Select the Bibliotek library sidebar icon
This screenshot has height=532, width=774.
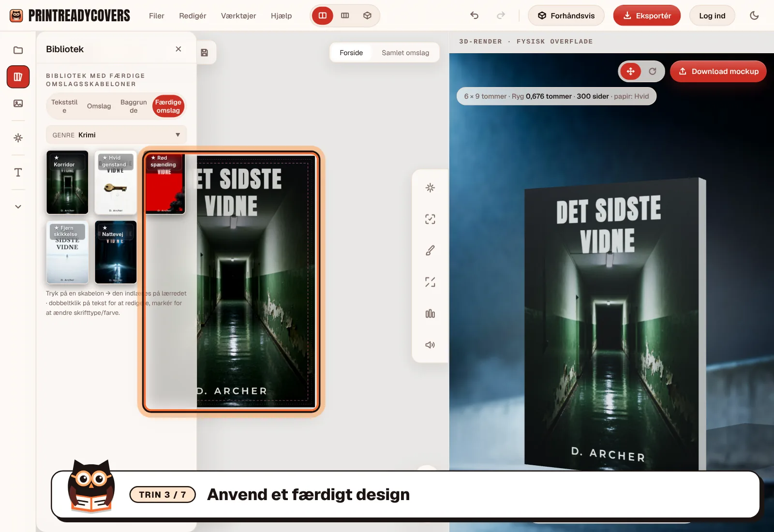coord(18,77)
